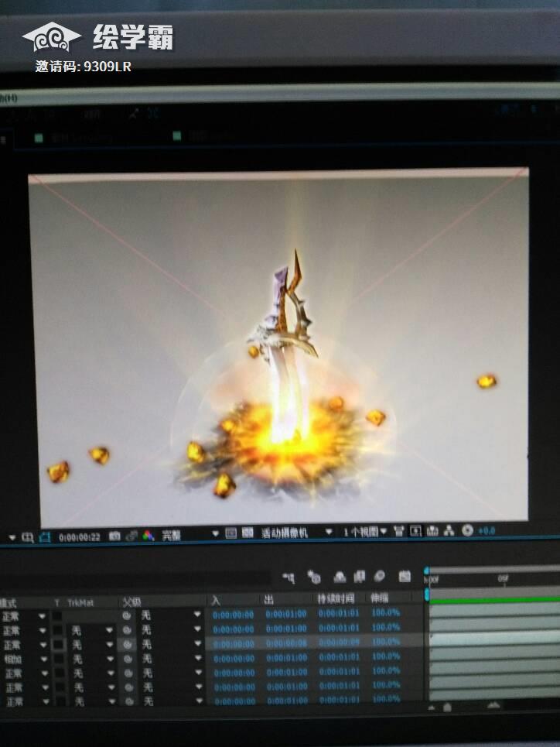Click the 父级 column header
Screen dimensions: 560x747
pos(131,602)
